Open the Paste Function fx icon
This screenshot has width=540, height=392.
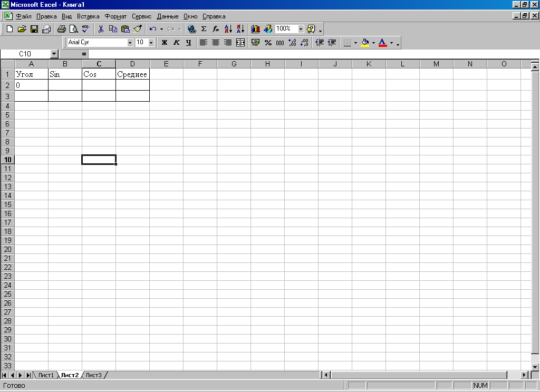tap(216, 29)
